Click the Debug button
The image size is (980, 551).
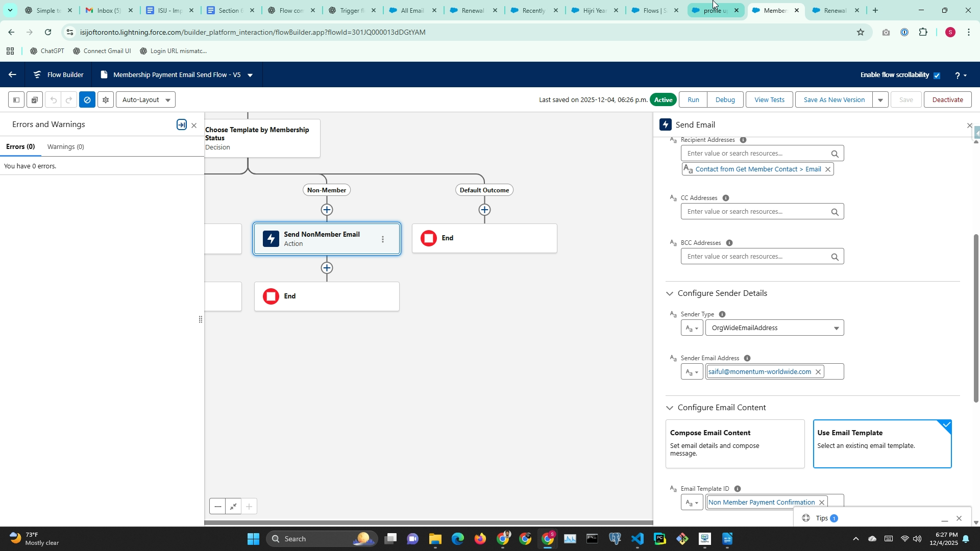coord(725,100)
